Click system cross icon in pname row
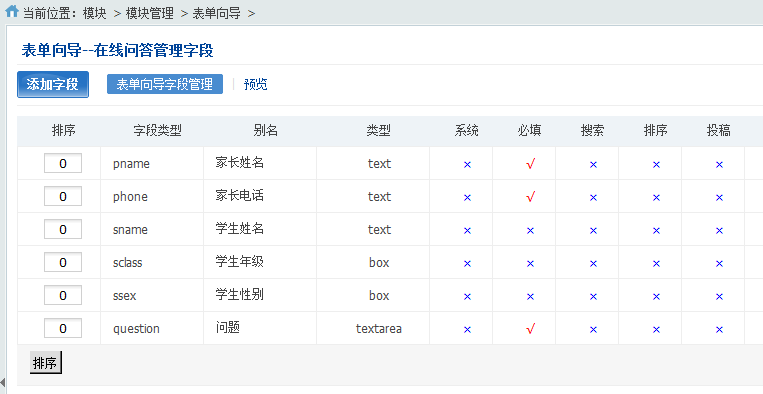This screenshot has height=394, width=763. click(x=467, y=165)
